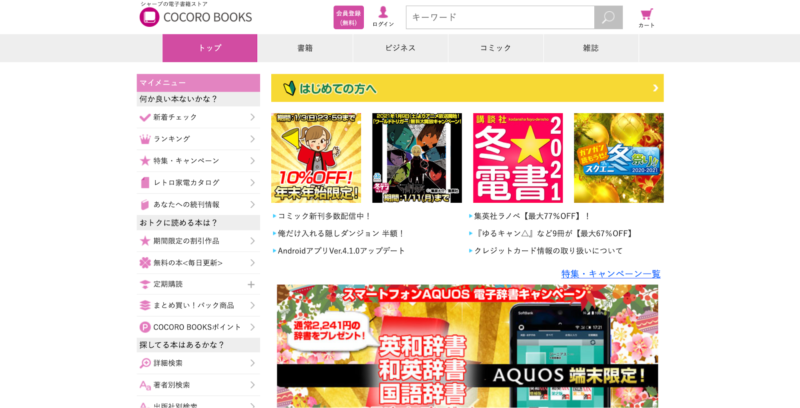Click the chevron on the ランキング row
This screenshot has height=408, width=800.
point(253,139)
